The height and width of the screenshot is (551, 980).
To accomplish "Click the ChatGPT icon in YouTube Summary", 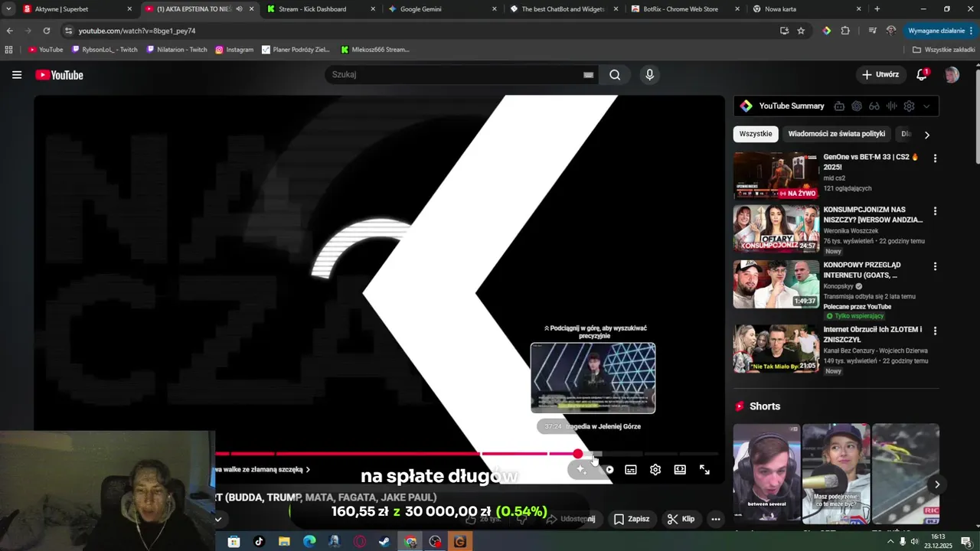I will coord(857,106).
